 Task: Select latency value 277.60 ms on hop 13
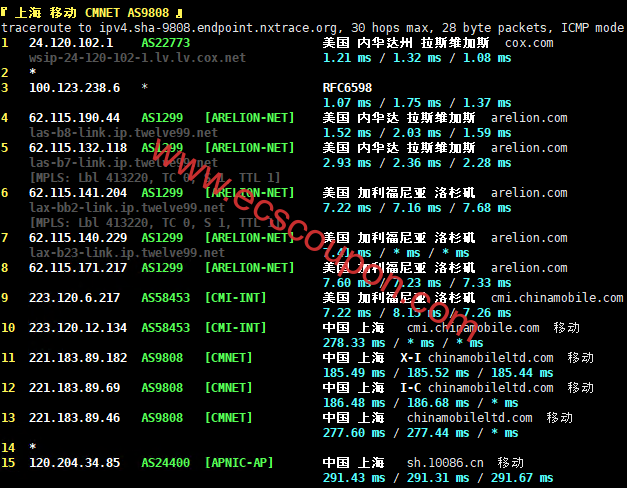pos(354,433)
